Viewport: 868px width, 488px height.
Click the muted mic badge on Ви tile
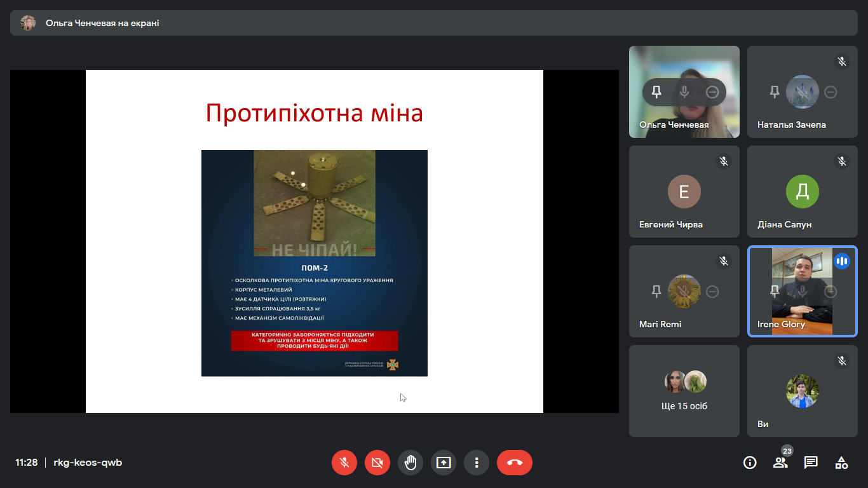click(x=842, y=361)
